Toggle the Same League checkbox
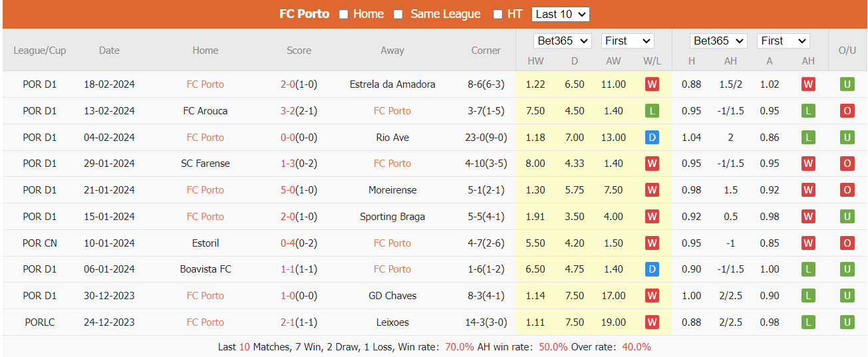Screen dimensions: 868x357 [x=398, y=15]
